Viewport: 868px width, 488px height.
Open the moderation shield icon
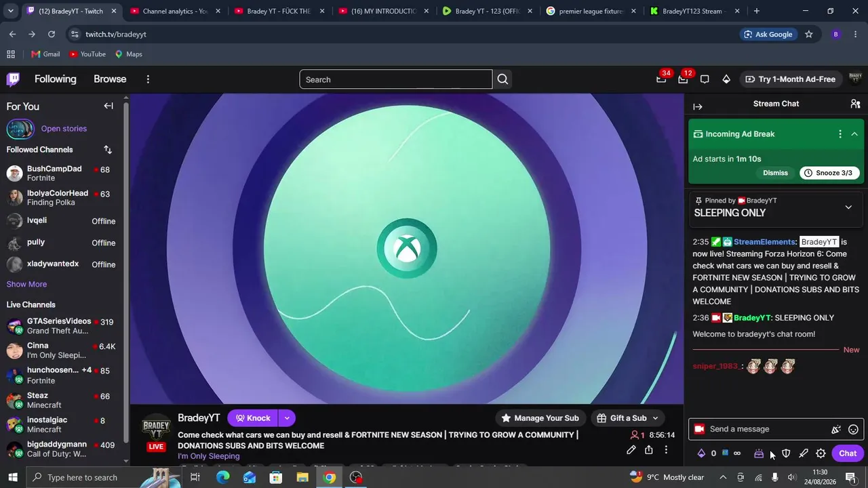click(786, 453)
